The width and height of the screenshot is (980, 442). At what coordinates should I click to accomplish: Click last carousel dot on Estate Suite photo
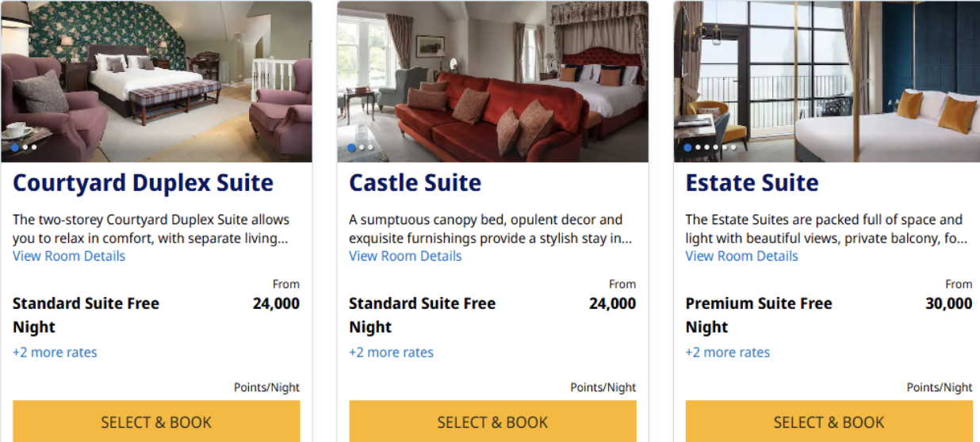pos(733,147)
